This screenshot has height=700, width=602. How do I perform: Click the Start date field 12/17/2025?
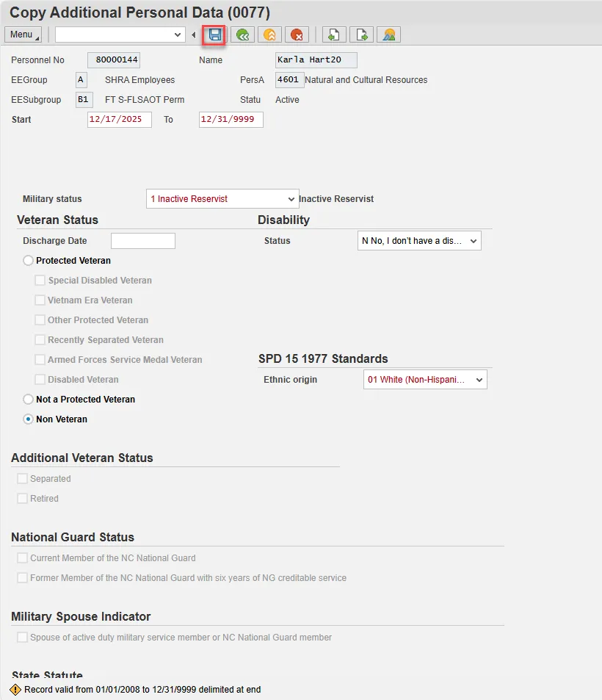click(120, 119)
